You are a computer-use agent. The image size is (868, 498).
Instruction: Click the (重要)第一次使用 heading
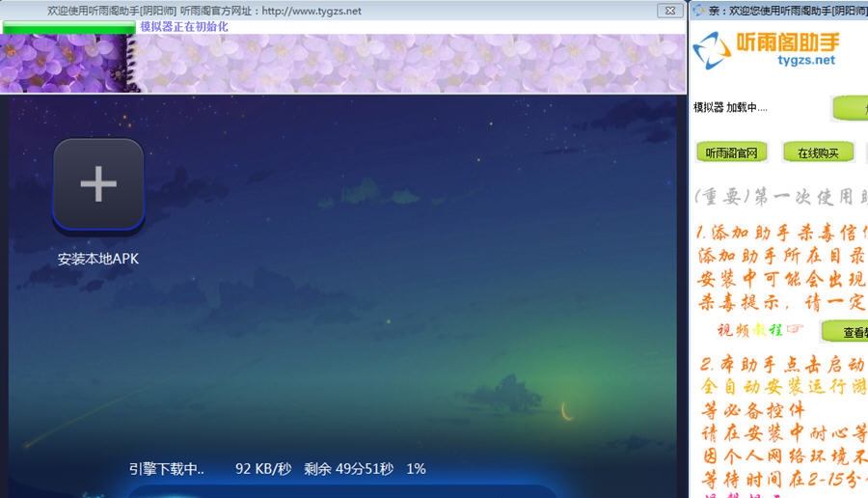coord(781,196)
